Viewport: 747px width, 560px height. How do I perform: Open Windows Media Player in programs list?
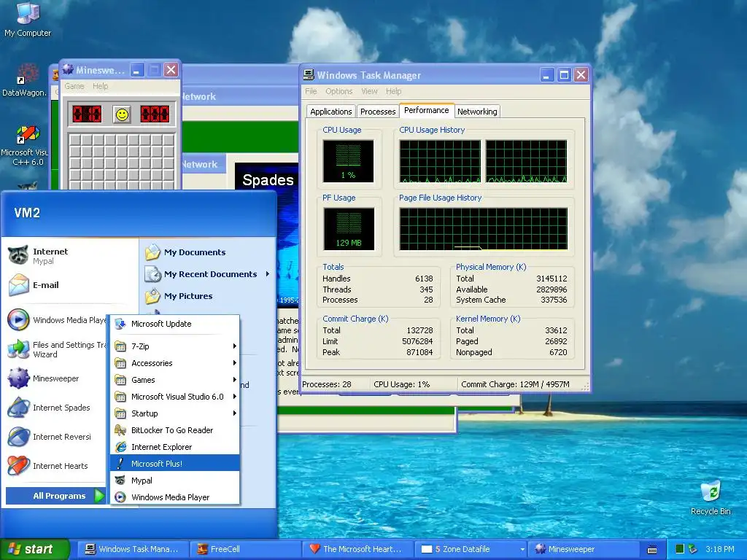coord(175,497)
